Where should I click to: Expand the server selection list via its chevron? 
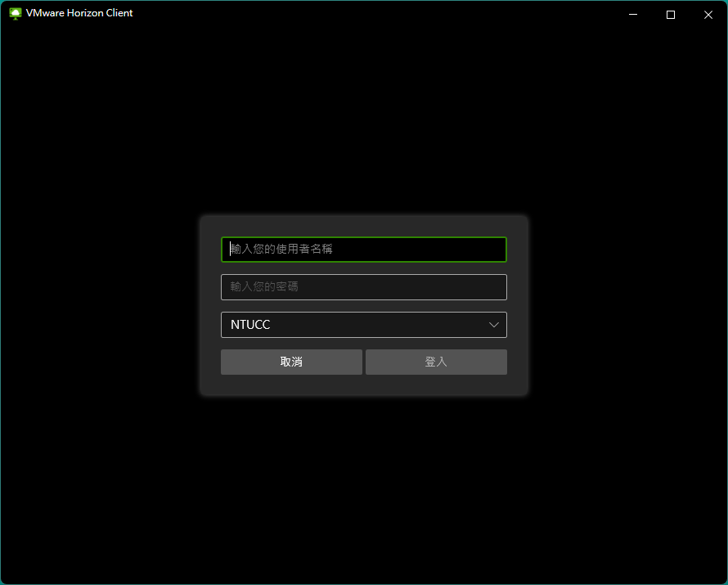pos(494,324)
